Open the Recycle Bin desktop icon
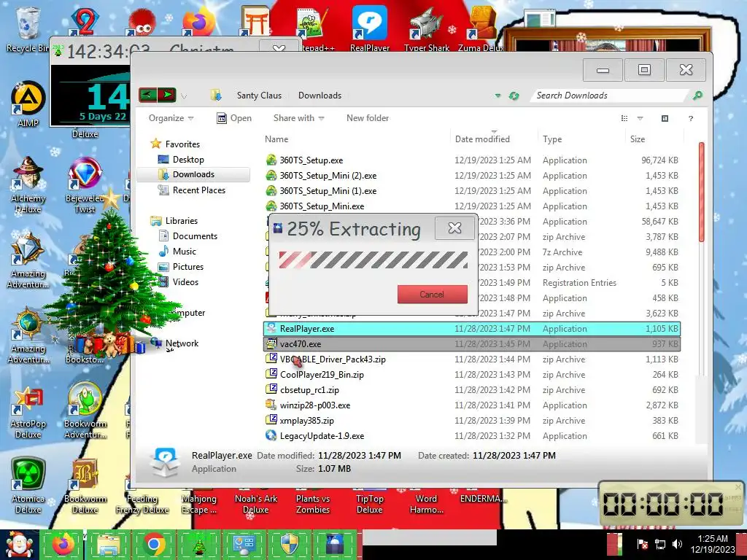Image resolution: width=747 pixels, height=560 pixels. tap(27, 28)
